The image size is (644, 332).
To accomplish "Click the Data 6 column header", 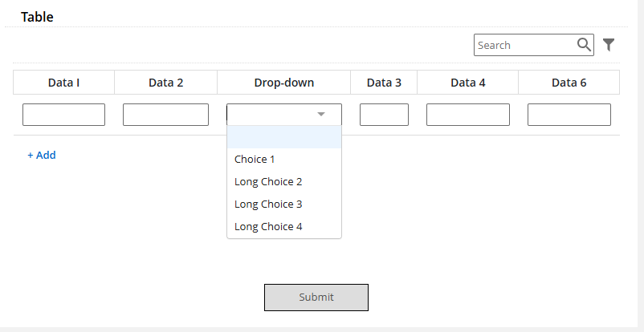I will [569, 83].
